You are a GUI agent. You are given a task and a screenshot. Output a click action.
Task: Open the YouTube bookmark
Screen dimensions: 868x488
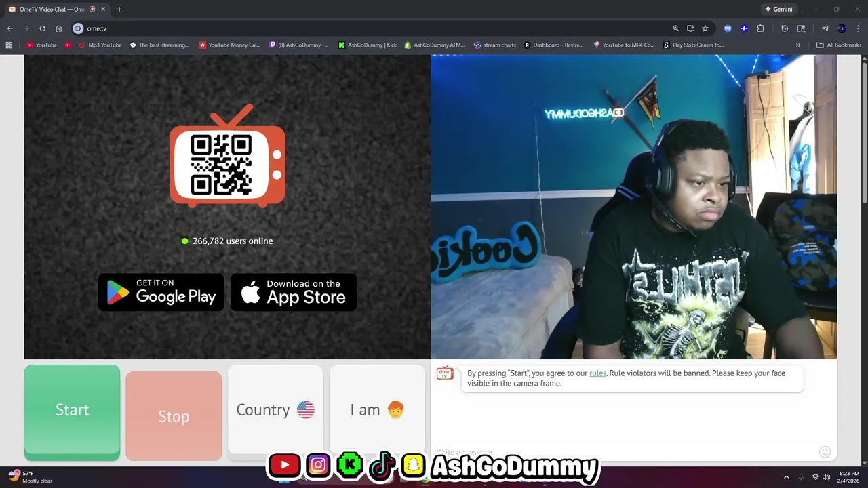(41, 45)
